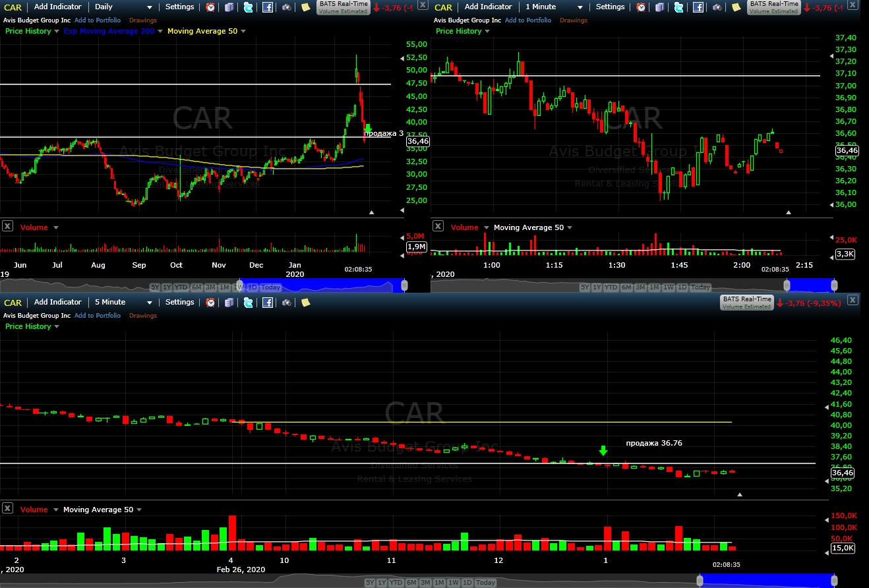The height and width of the screenshot is (588, 869).
Task: Grab the left range slider handle in the 5 Minute chart
Action: point(700,580)
